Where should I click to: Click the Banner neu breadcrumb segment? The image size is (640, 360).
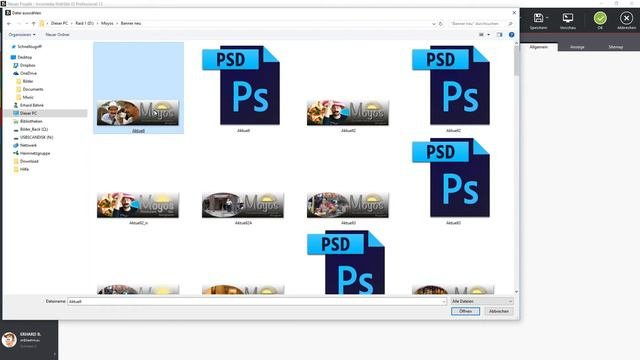(x=131, y=24)
